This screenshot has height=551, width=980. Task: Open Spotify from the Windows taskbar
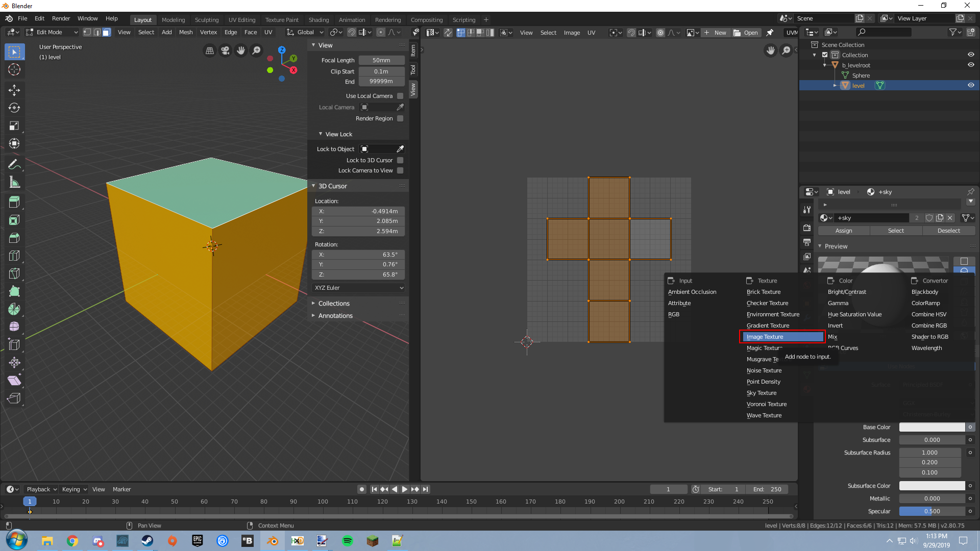point(348,541)
